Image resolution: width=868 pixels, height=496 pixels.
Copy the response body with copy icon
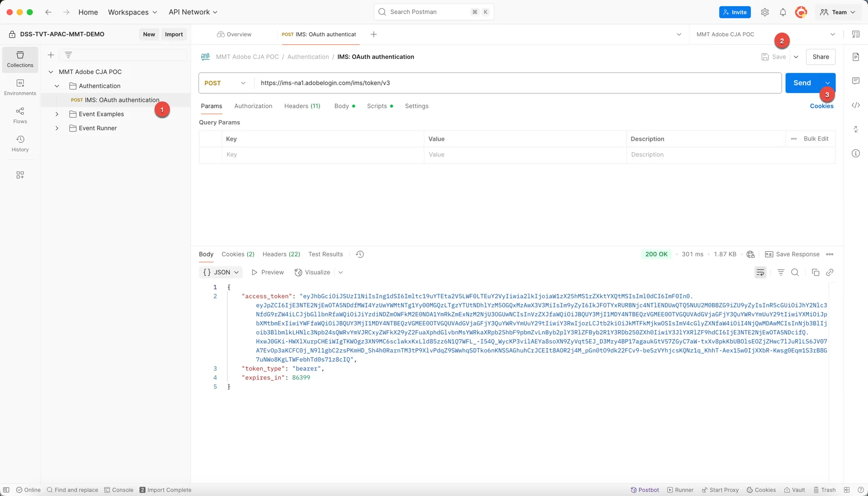tap(815, 272)
